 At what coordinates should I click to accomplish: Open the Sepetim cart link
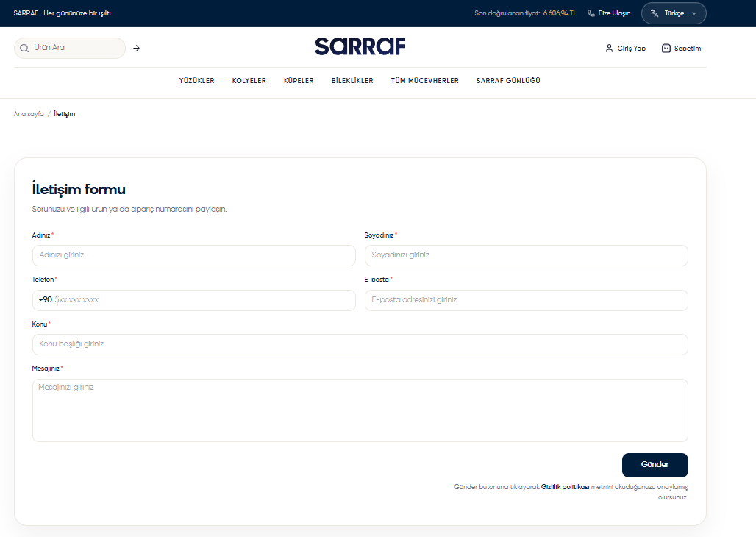pyautogui.click(x=681, y=49)
